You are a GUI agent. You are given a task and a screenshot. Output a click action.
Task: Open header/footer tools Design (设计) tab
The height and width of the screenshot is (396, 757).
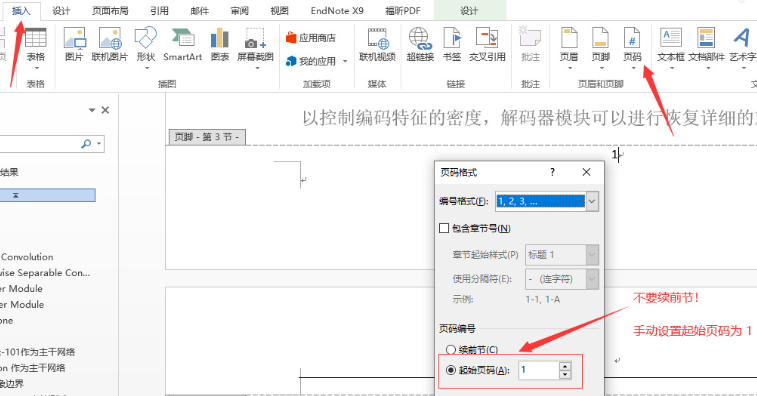(469, 11)
